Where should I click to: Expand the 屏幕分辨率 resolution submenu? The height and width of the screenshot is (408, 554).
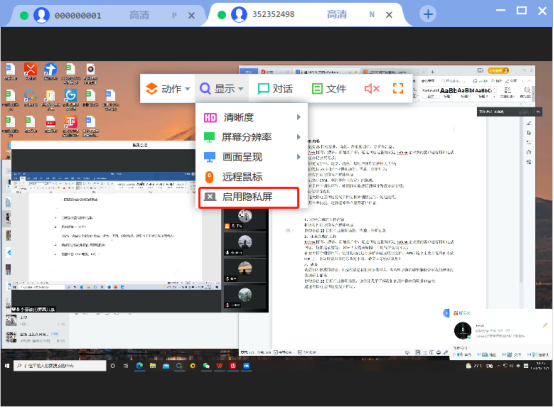[x=252, y=137]
